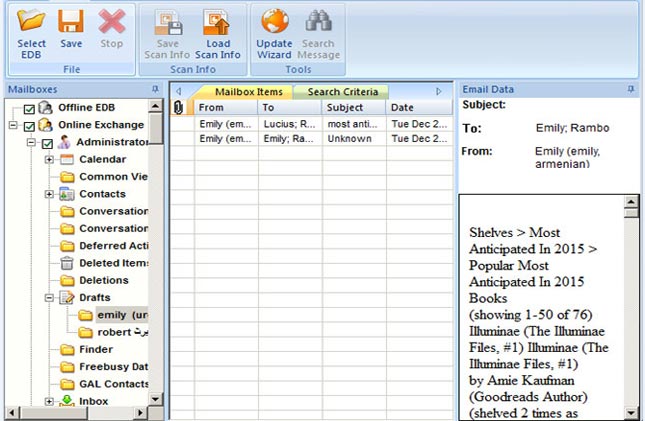645x421 pixels.
Task: Sort by the Subject column header
Action: [354, 107]
